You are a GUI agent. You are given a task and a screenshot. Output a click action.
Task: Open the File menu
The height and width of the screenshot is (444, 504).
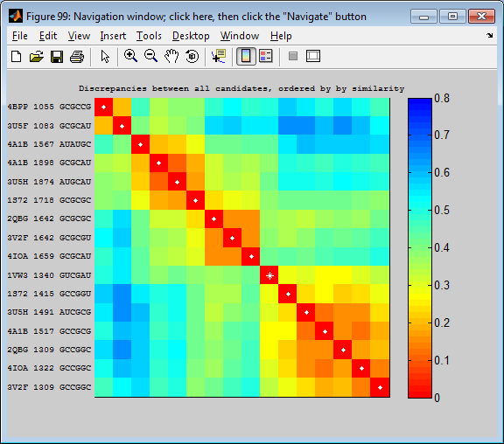[19, 36]
